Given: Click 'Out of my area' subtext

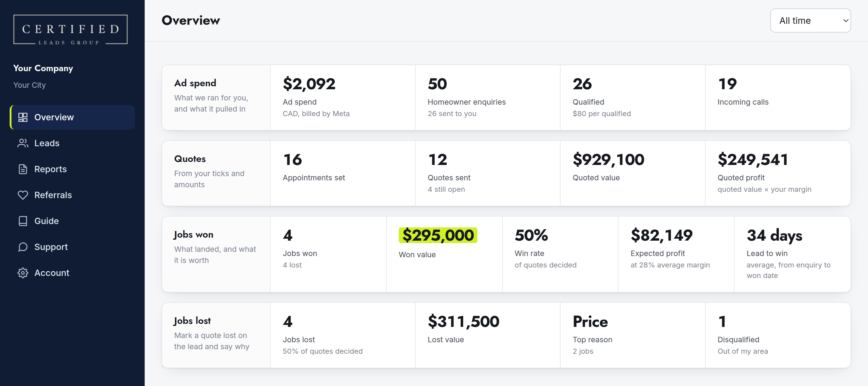Looking at the screenshot, I should point(743,351).
